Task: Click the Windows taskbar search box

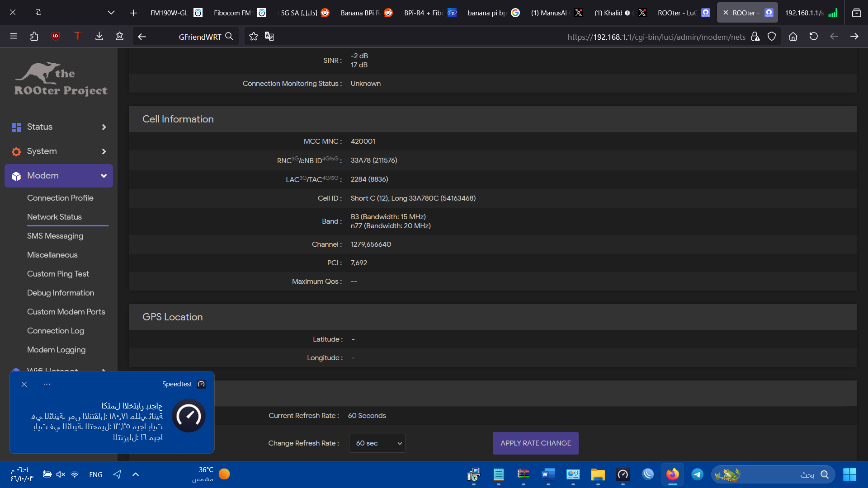Action: tap(773, 474)
